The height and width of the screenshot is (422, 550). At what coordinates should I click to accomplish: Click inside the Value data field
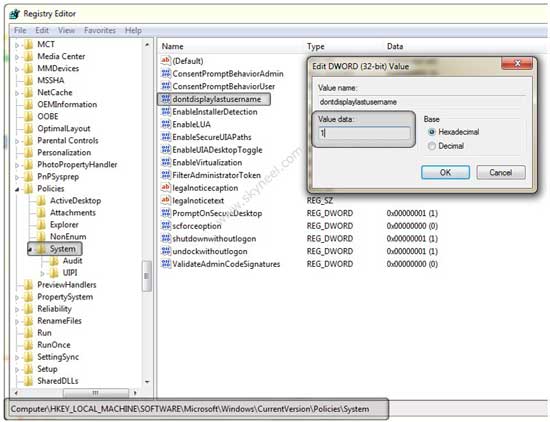coord(364,133)
